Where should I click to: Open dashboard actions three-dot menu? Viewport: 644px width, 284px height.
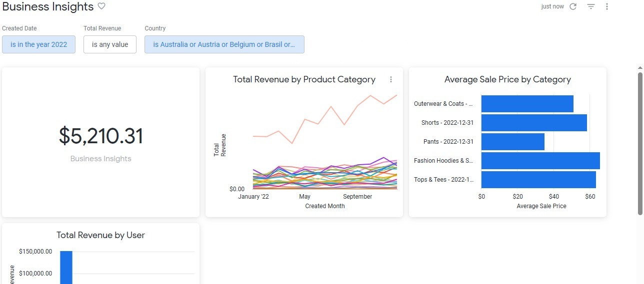607,6
